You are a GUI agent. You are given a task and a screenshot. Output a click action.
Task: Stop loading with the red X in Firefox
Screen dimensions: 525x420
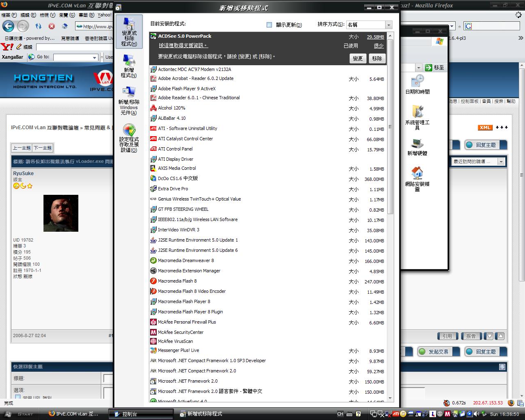[52, 26]
